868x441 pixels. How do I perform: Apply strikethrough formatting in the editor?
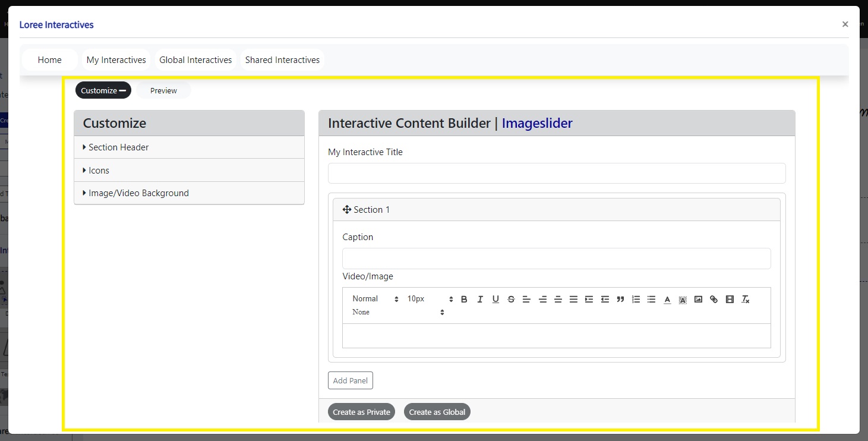pyautogui.click(x=511, y=299)
